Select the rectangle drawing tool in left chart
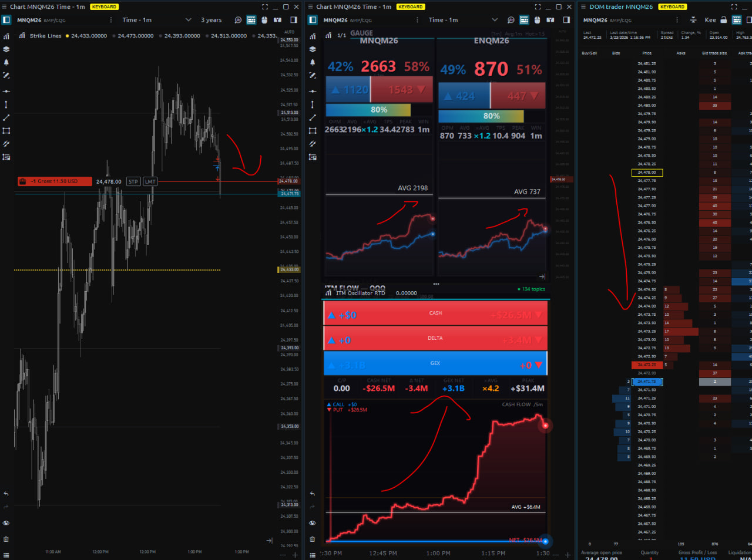This screenshot has height=560, width=752. point(6,131)
